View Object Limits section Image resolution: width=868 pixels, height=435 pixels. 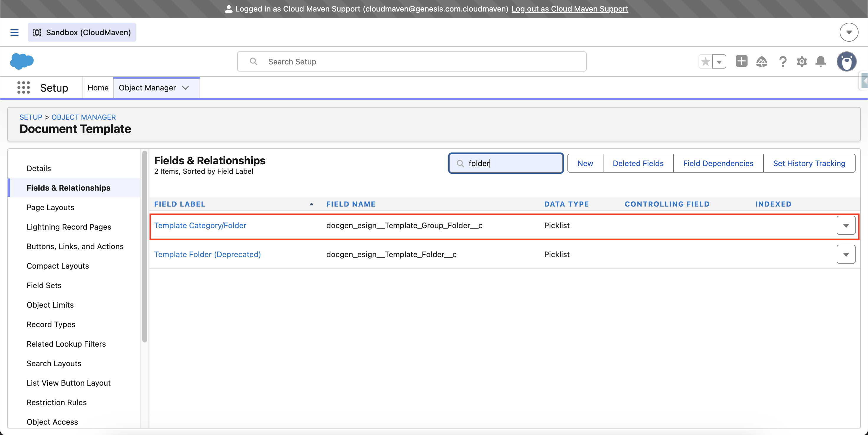[x=50, y=305]
